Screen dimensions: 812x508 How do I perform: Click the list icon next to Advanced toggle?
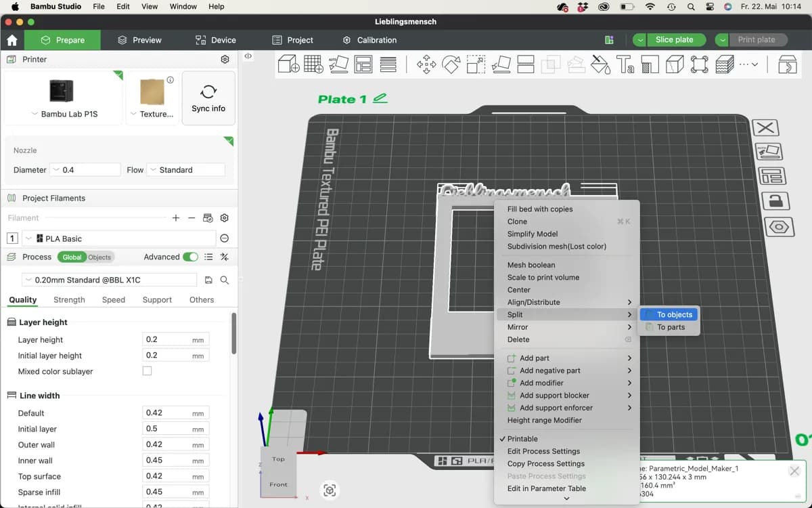point(208,257)
